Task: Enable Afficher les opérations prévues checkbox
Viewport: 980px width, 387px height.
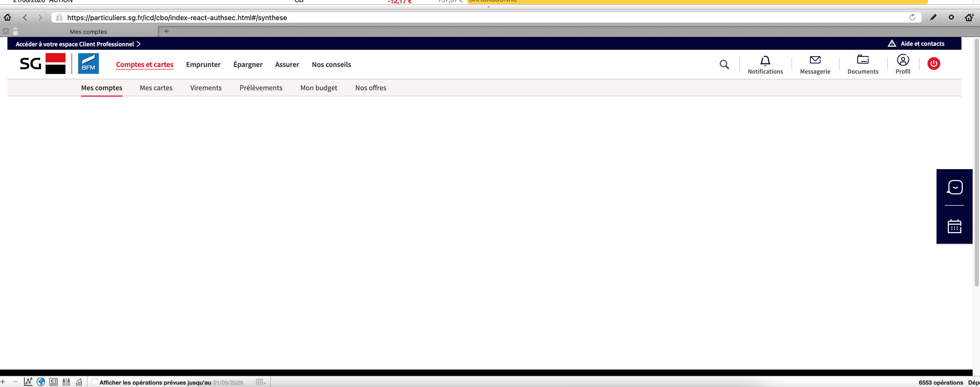Action: tap(95, 382)
